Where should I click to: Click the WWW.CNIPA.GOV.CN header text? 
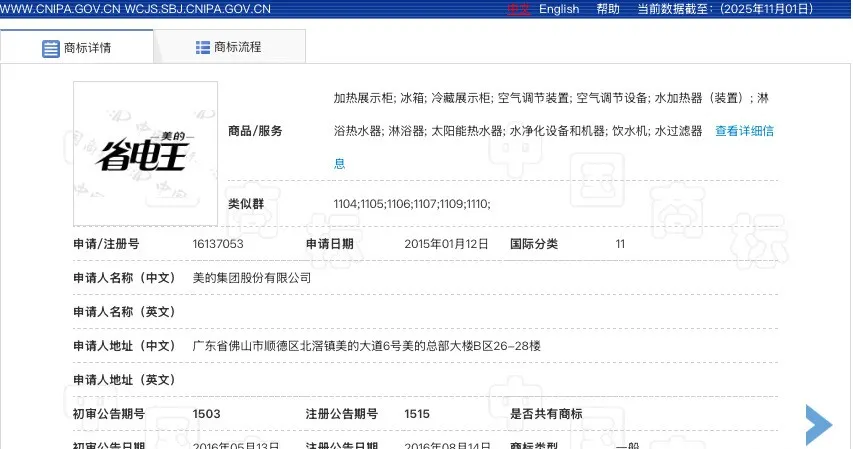(x=61, y=9)
